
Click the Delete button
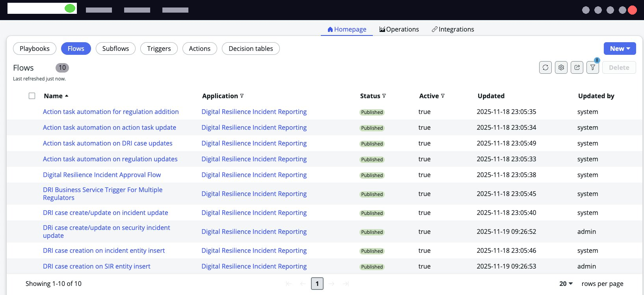619,67
